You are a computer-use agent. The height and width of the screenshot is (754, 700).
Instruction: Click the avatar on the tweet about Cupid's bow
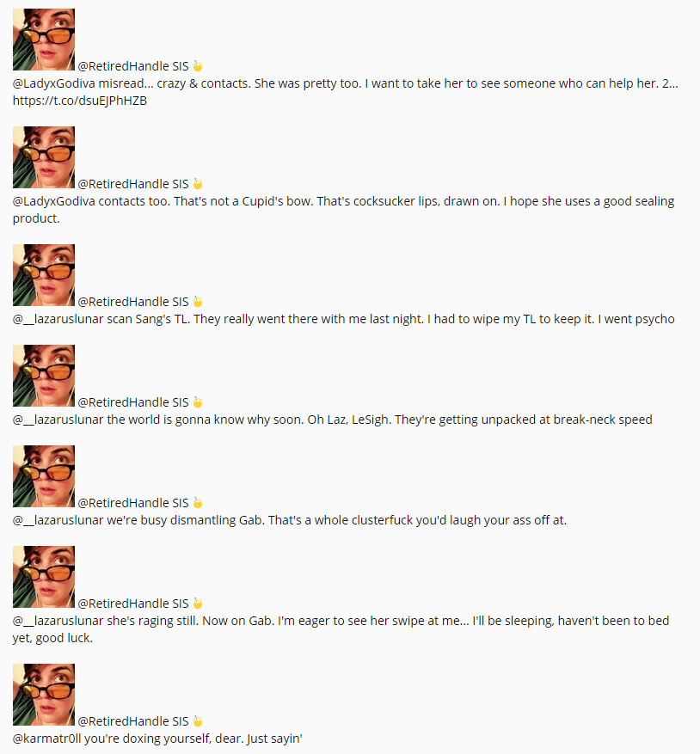coord(44,157)
